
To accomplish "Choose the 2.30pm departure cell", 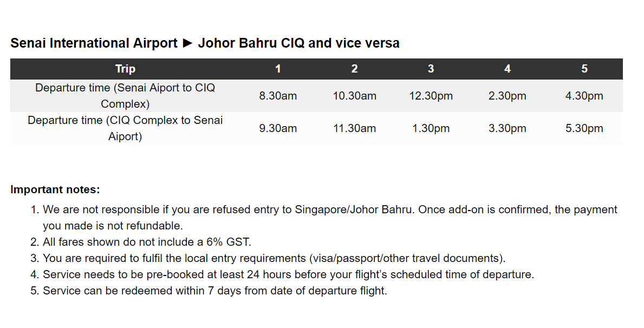I will (x=507, y=96).
